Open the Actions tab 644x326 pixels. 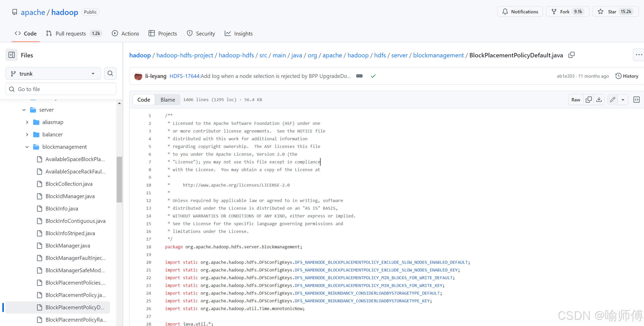pyautogui.click(x=125, y=33)
